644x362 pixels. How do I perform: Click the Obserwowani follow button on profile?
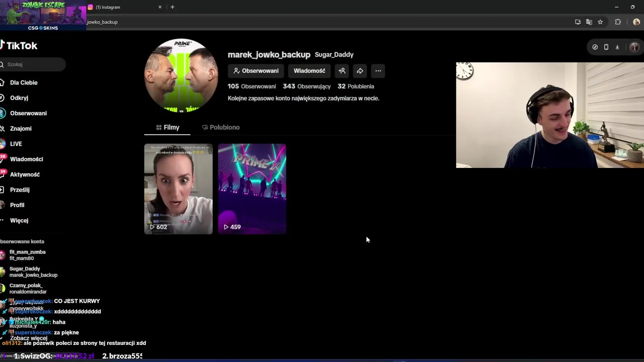(x=256, y=71)
